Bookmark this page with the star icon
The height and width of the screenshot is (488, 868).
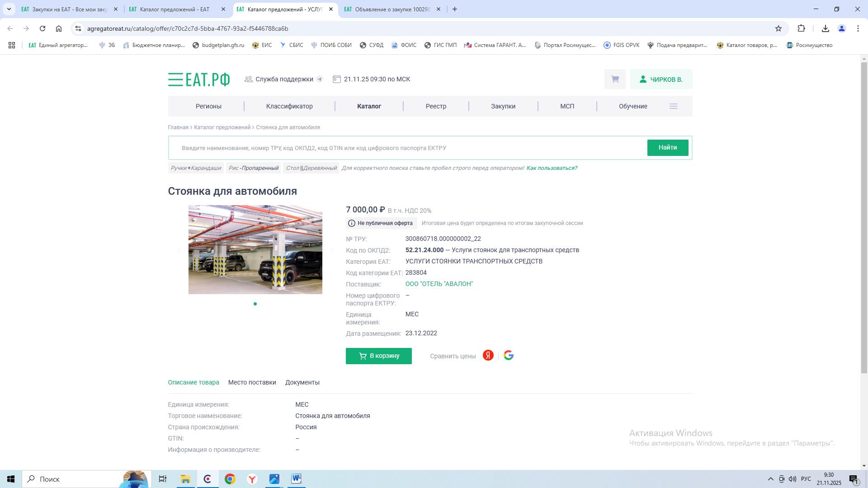(x=778, y=28)
